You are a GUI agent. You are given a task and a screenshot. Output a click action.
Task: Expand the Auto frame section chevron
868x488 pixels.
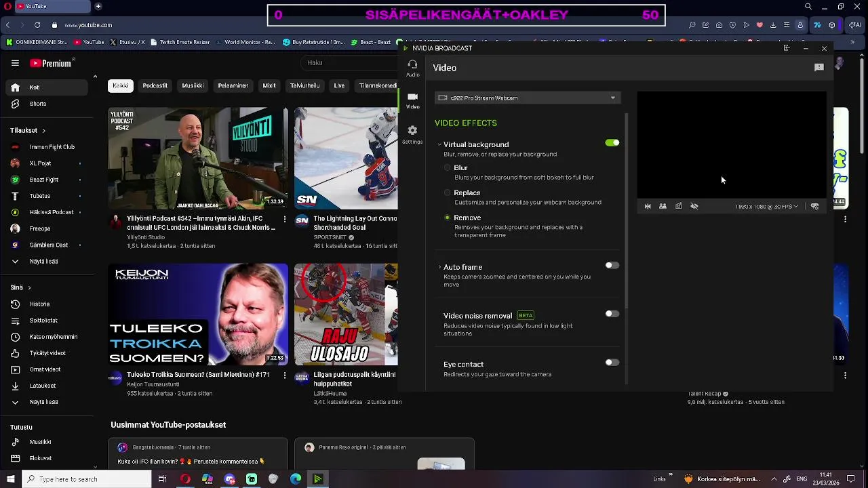[x=439, y=267]
